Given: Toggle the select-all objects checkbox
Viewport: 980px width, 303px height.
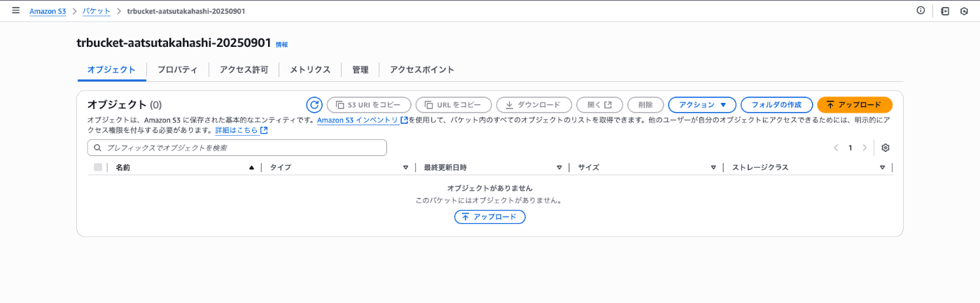Looking at the screenshot, I should pos(98,167).
